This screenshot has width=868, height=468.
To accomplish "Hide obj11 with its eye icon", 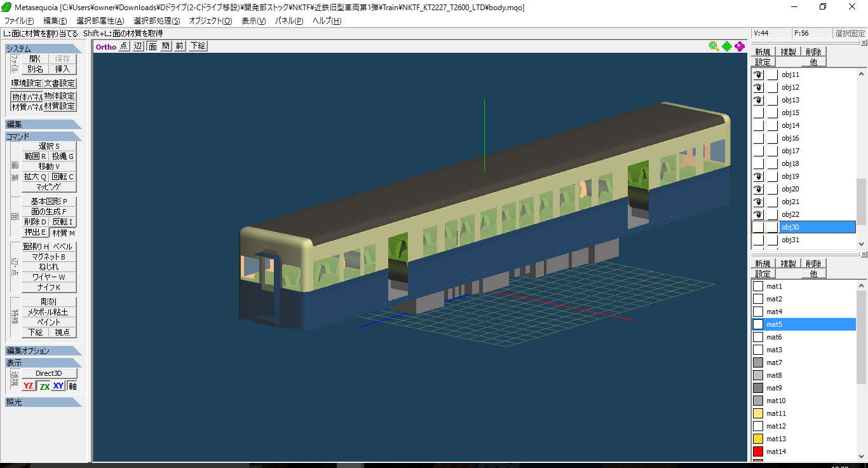I will pos(758,74).
